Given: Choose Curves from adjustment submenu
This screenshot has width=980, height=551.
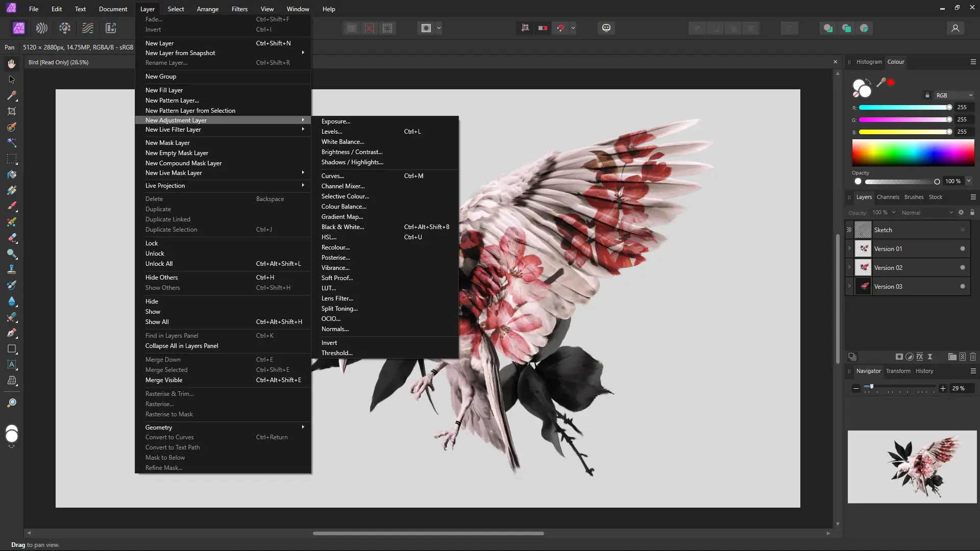Looking at the screenshot, I should [333, 176].
